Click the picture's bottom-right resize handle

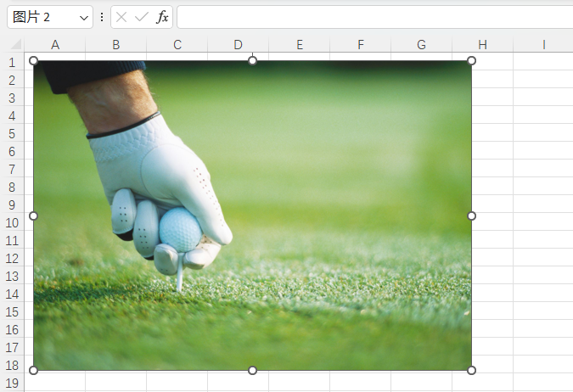click(x=472, y=371)
